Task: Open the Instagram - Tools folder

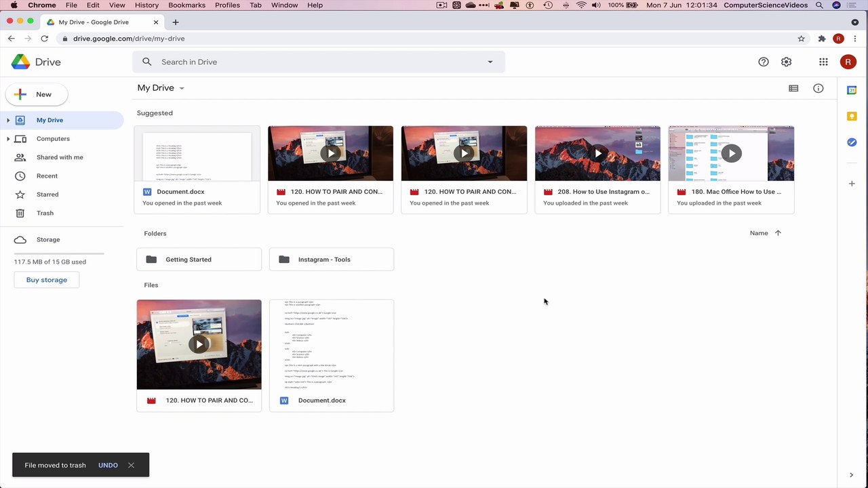Action: (332, 260)
